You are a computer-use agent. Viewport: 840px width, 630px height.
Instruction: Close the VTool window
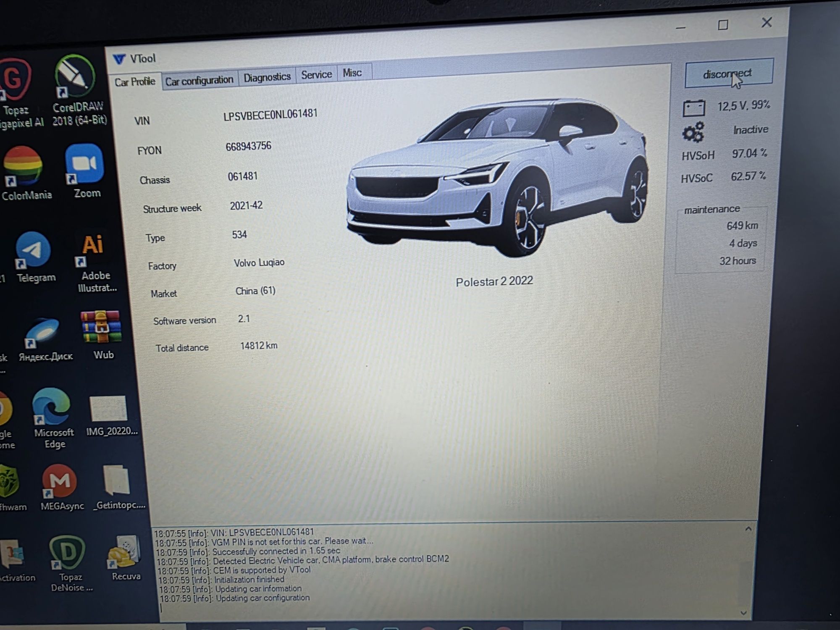(766, 22)
